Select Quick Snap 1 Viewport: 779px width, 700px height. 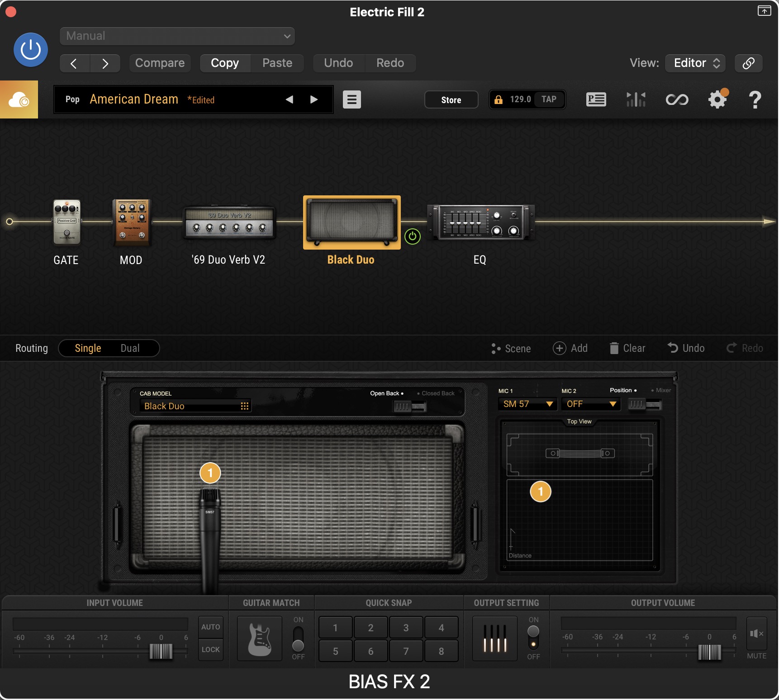tap(335, 628)
